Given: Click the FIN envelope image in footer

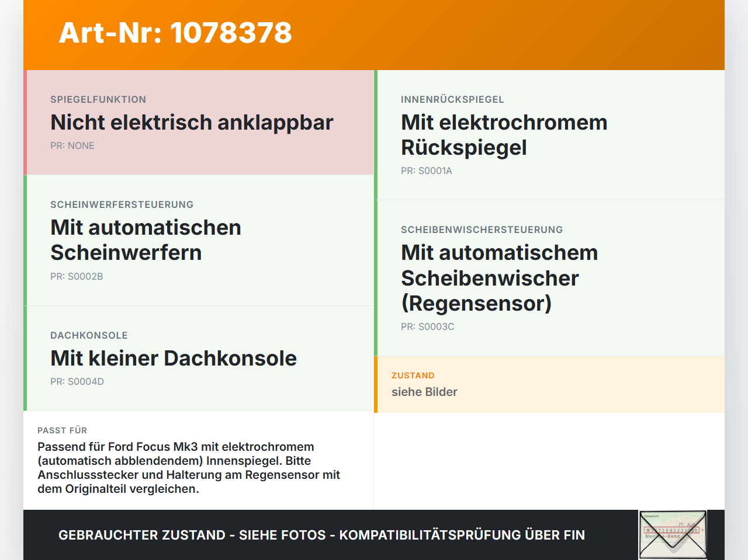Looking at the screenshot, I should click(673, 535).
